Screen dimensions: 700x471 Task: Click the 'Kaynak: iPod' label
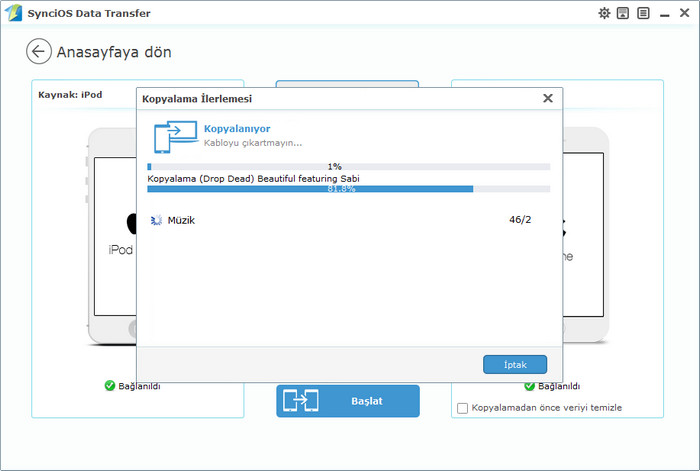tap(70, 95)
